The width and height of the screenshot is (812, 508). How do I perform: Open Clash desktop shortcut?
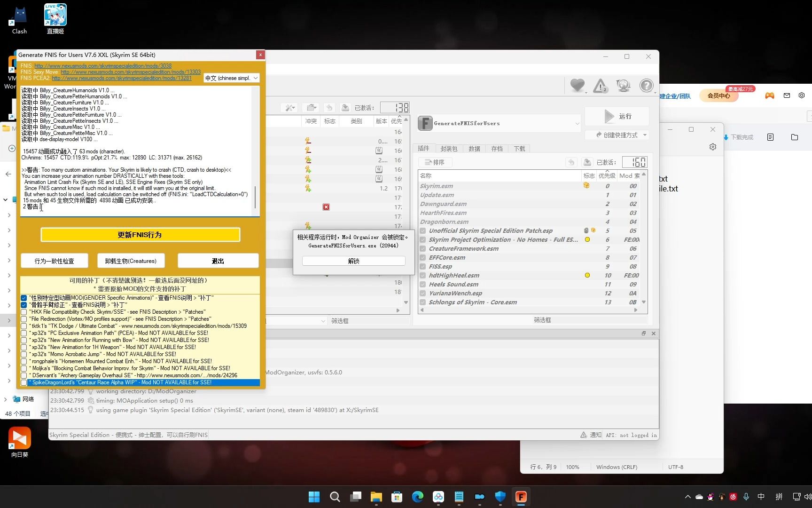pyautogui.click(x=19, y=20)
